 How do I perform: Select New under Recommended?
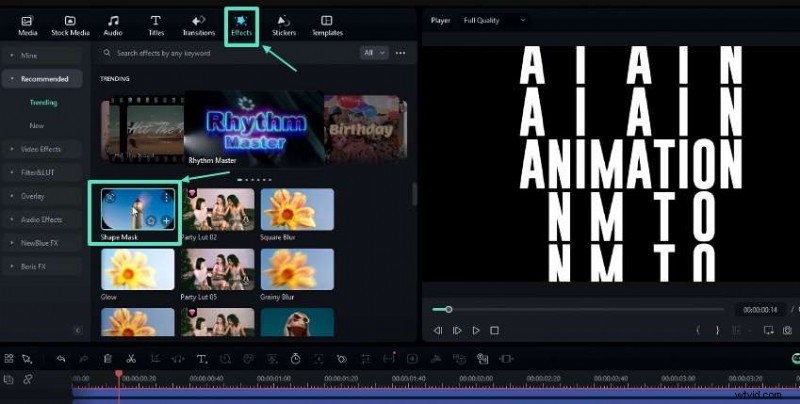click(x=37, y=126)
